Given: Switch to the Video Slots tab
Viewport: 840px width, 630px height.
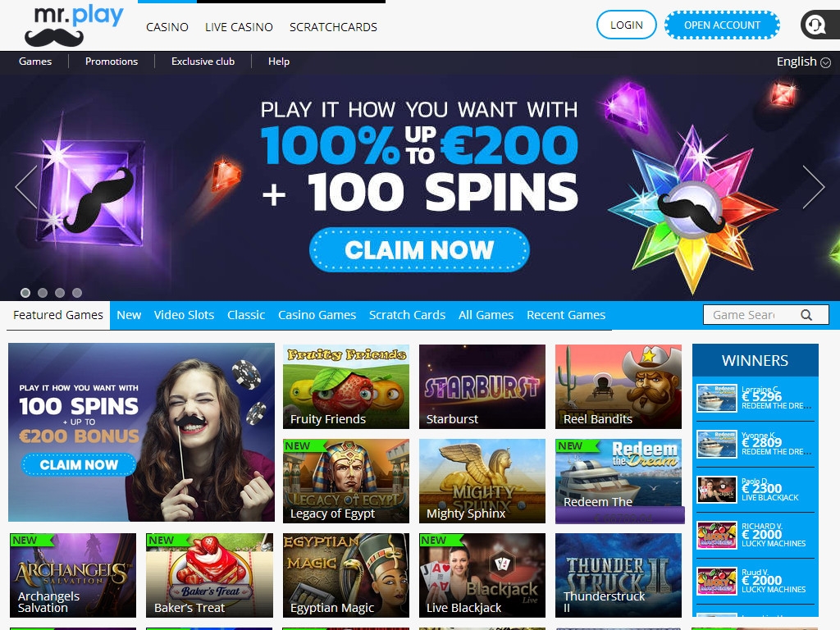Looking at the screenshot, I should coord(184,315).
